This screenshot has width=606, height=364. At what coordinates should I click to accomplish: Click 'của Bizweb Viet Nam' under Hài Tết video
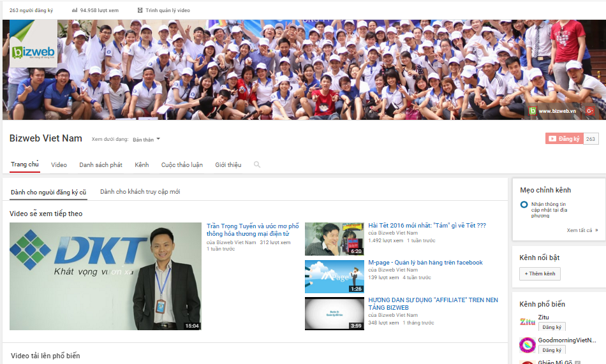(x=393, y=233)
